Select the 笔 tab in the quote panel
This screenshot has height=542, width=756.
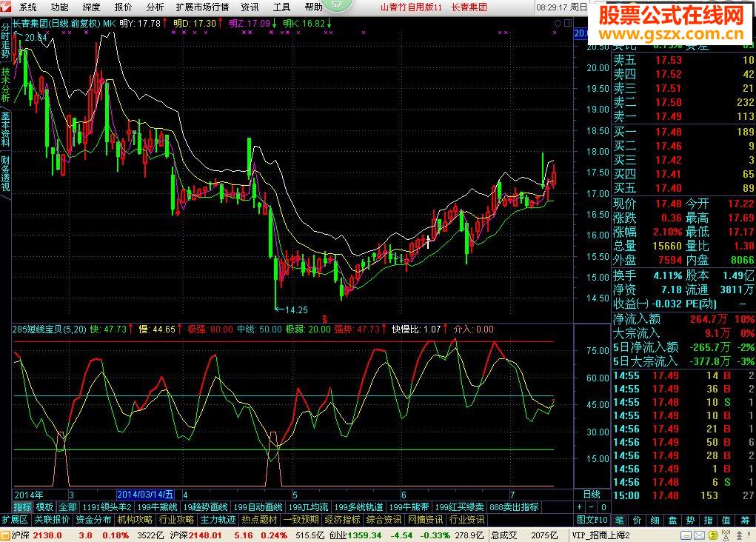[620, 521]
